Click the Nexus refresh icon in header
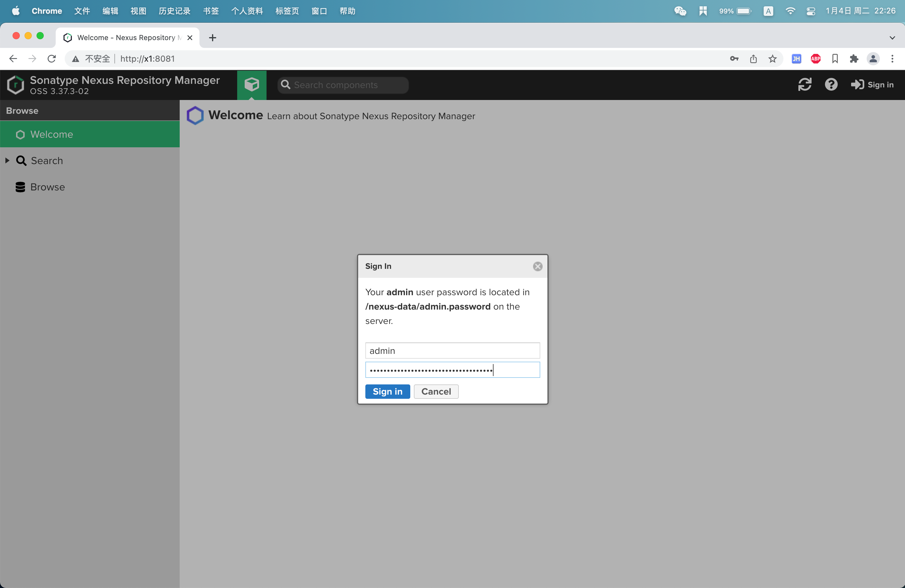 (x=805, y=84)
